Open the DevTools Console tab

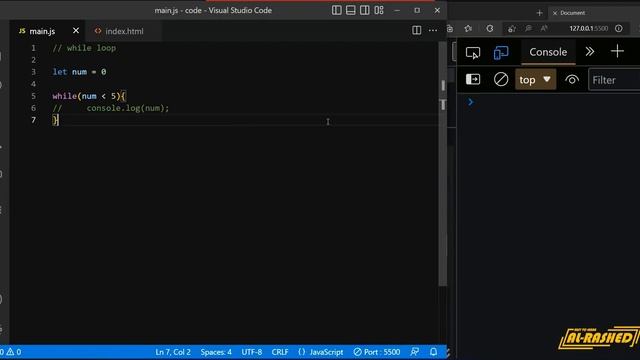click(x=548, y=52)
